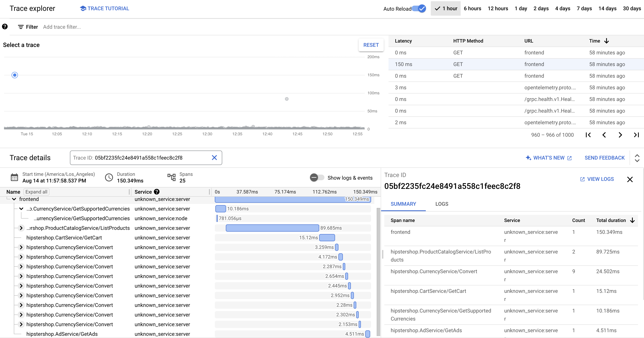Click the Time column sort descending icon

coord(606,41)
